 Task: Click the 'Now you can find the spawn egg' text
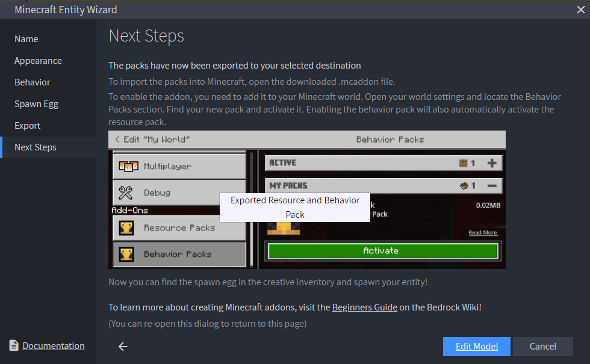pos(268,282)
